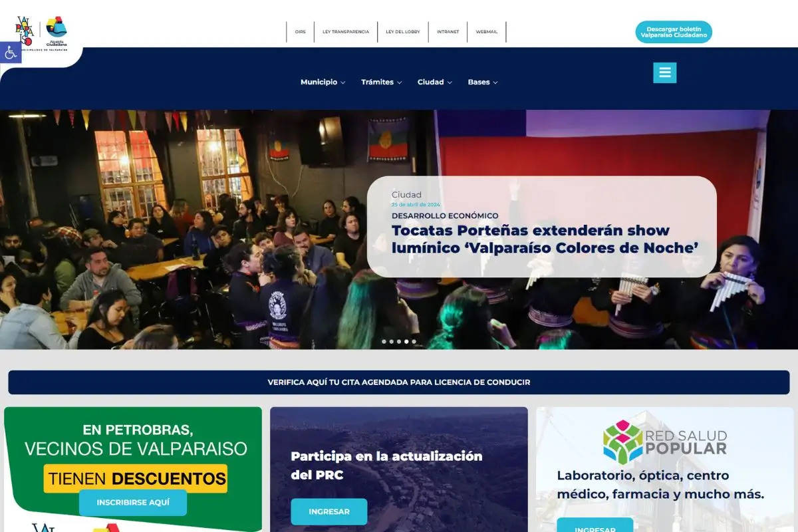Click the Red Salud Popular logo
Image resolution: width=798 pixels, height=532 pixels.
[664, 442]
